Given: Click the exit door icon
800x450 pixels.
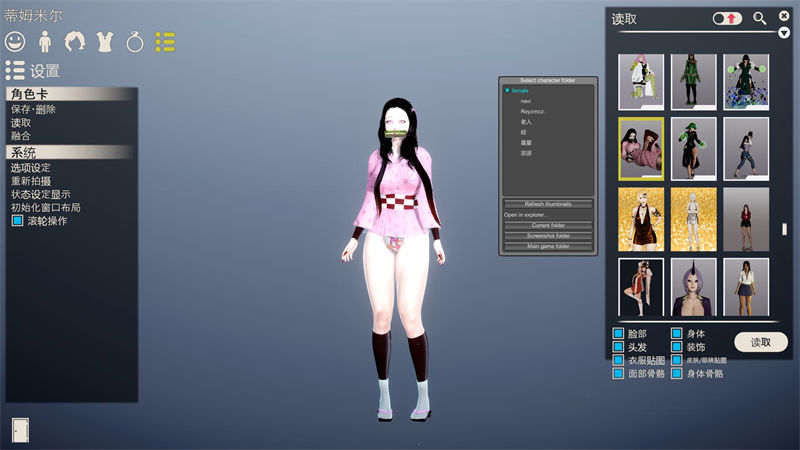Looking at the screenshot, I should (x=20, y=430).
